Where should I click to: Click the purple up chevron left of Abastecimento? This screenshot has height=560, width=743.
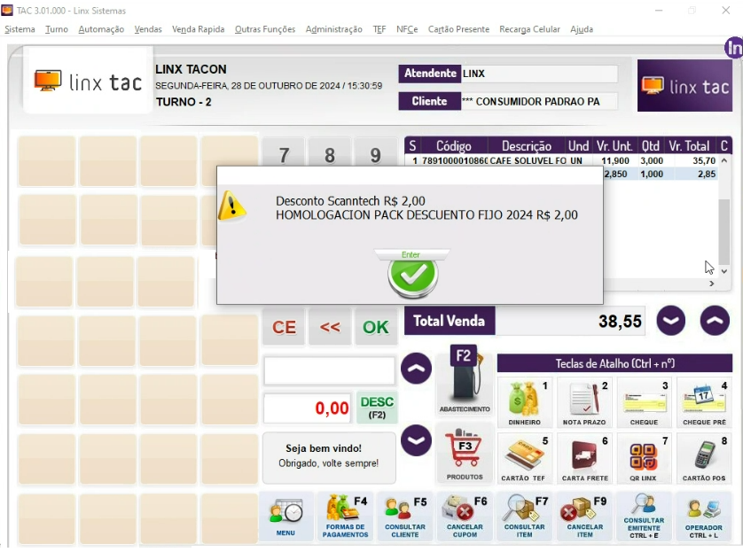pyautogui.click(x=416, y=368)
